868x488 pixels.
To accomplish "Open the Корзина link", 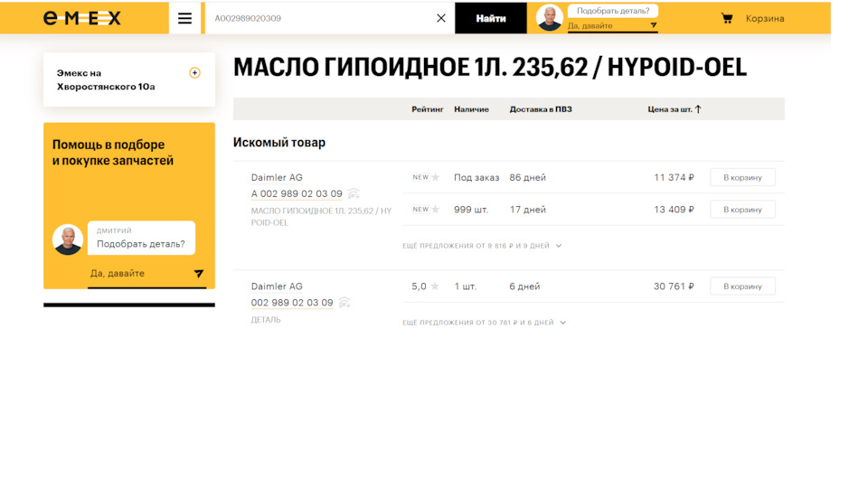I will (765, 18).
